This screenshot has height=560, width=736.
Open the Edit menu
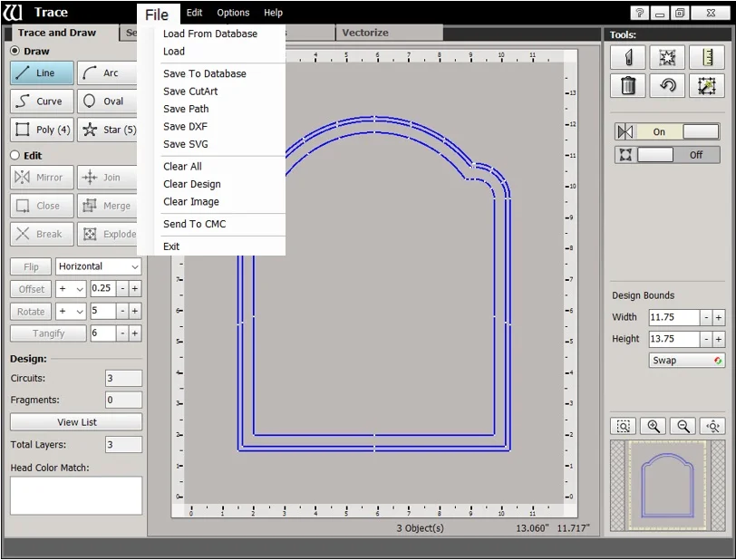194,13
